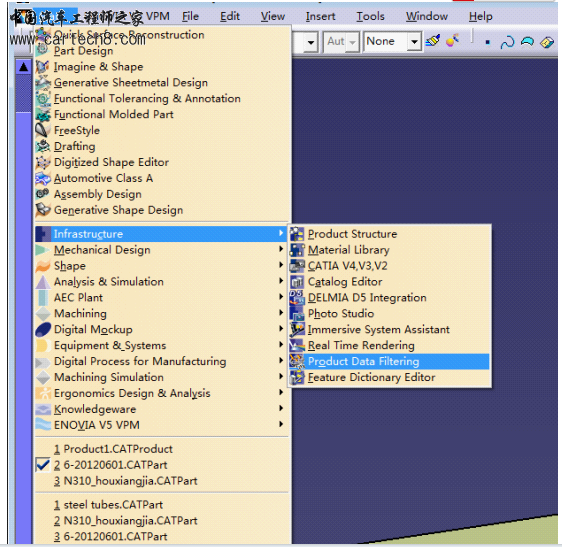Open Part Design workbench
Image resolution: width=562 pixels, height=547 pixels.
tap(161, 51)
